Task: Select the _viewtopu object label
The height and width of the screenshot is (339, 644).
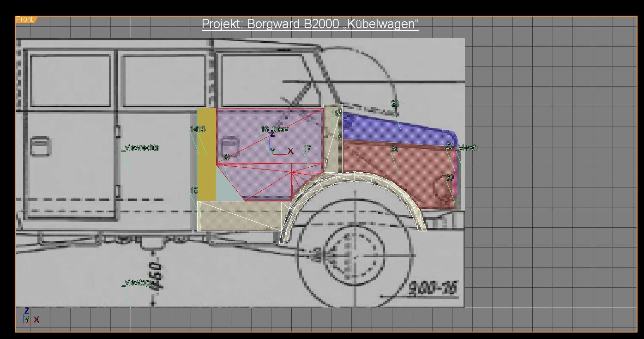Action: (138, 282)
